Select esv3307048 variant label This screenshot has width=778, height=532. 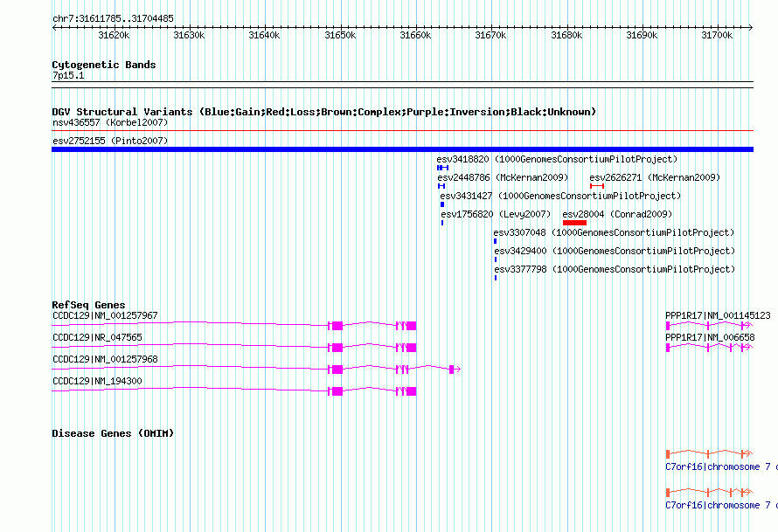[614, 232]
